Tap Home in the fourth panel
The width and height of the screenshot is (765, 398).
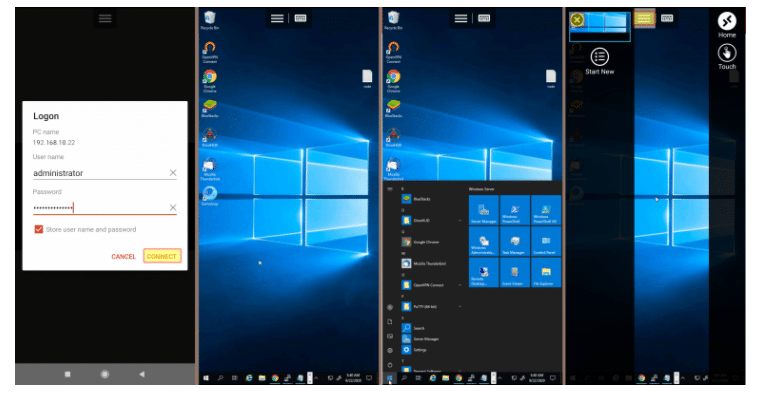[726, 25]
